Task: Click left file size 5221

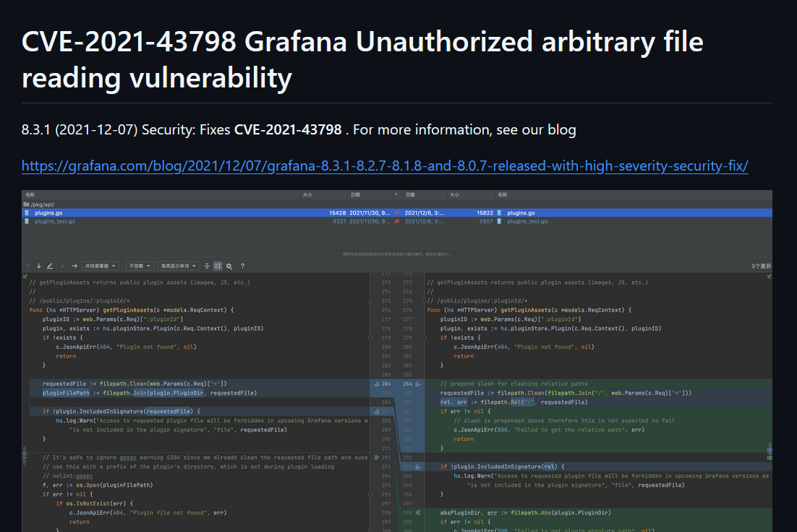Action: tap(339, 221)
